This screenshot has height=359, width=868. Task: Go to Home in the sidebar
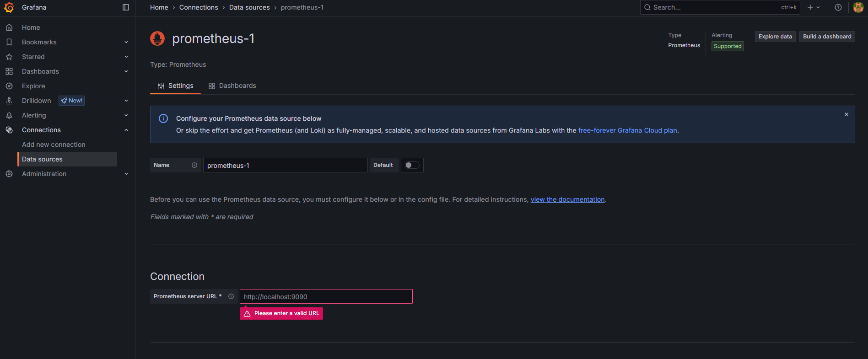click(31, 27)
